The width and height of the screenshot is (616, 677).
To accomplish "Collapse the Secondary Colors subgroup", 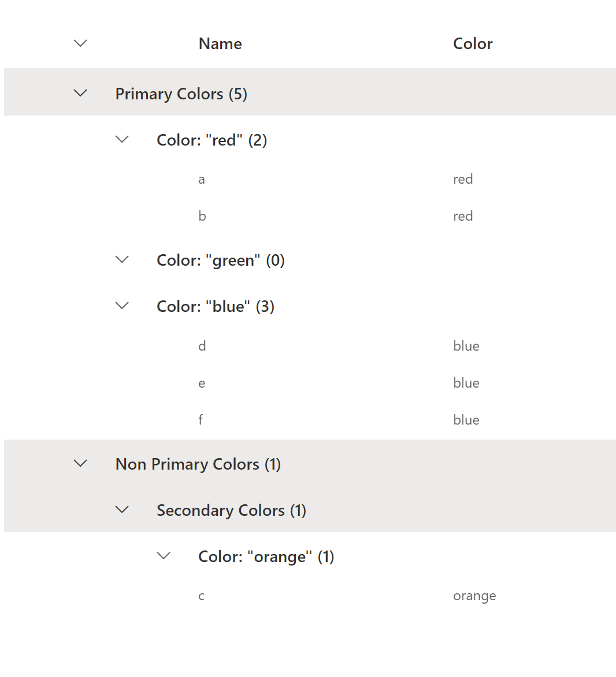I will point(121,509).
